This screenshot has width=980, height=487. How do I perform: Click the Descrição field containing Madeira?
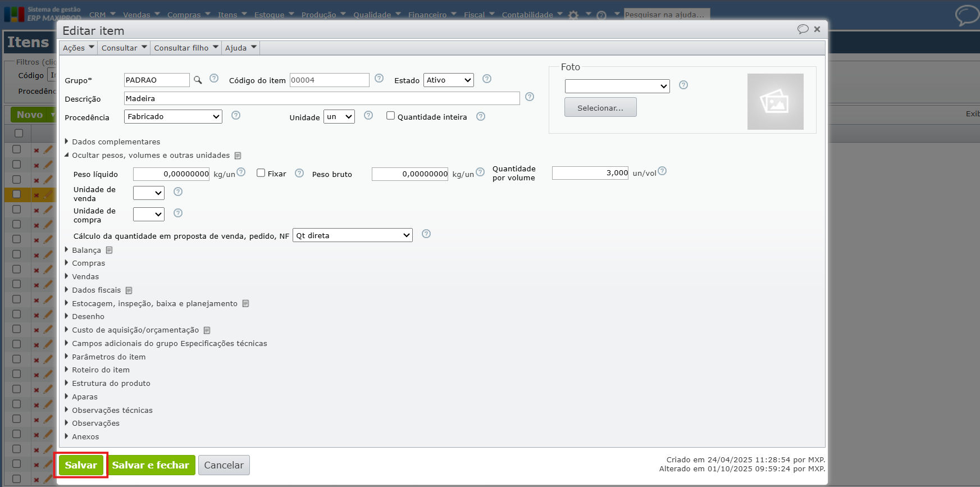(x=322, y=98)
